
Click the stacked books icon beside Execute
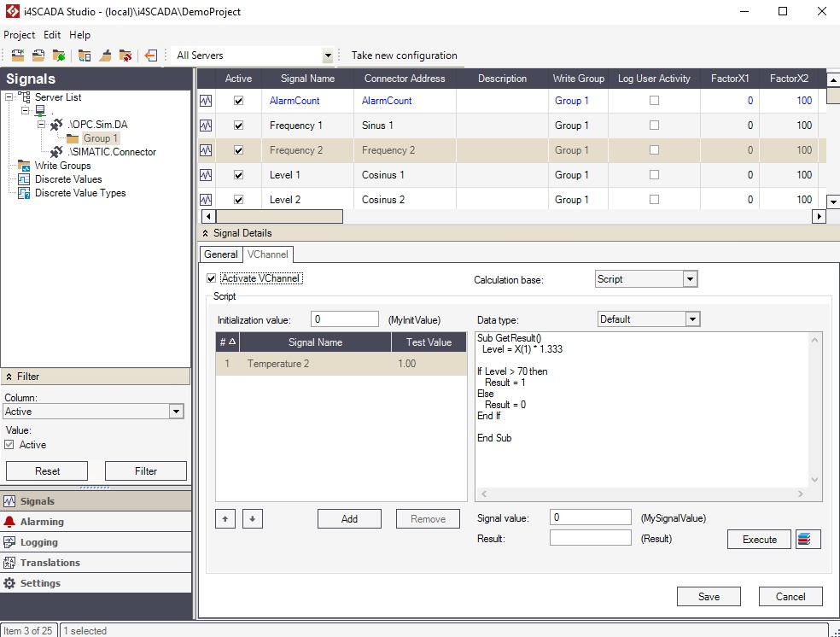pos(808,539)
